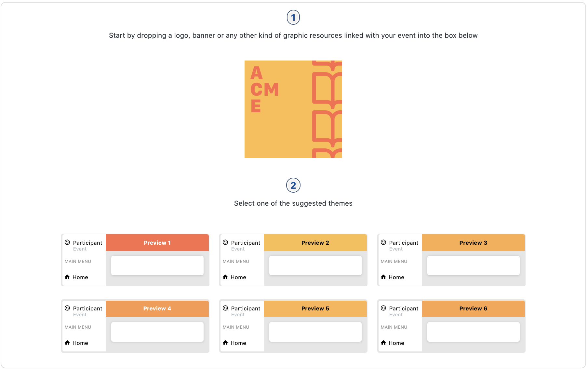
Task: Click the smiley icon in Preview 5 card
Action: point(225,308)
